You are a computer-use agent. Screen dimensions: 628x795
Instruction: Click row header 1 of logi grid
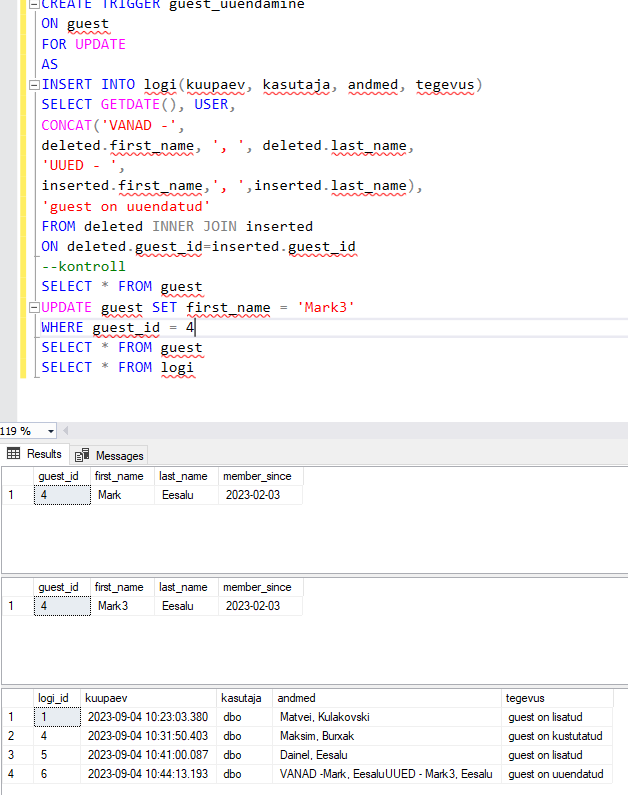(x=18, y=717)
